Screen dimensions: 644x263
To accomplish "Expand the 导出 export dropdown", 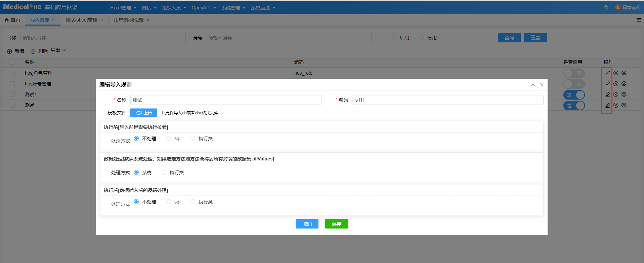I will click(x=58, y=50).
